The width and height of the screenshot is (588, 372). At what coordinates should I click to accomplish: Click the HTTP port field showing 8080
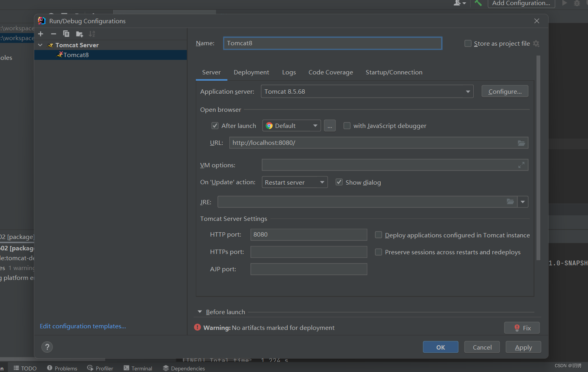309,235
